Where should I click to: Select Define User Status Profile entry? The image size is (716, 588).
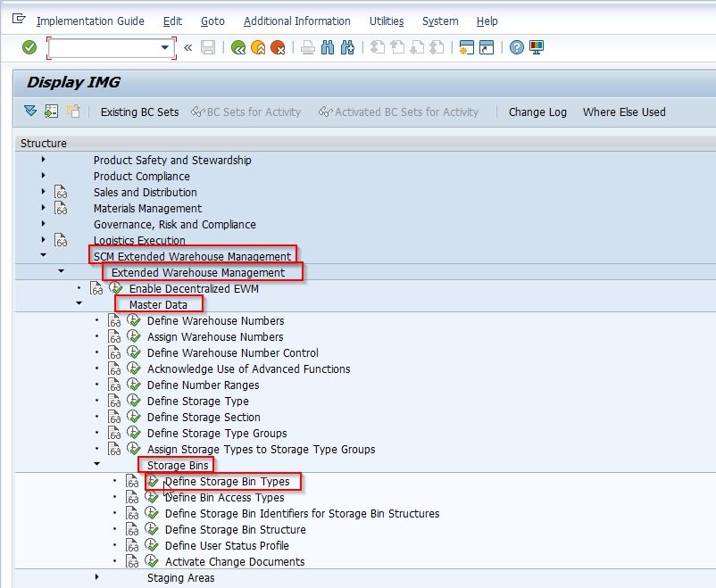click(x=227, y=545)
